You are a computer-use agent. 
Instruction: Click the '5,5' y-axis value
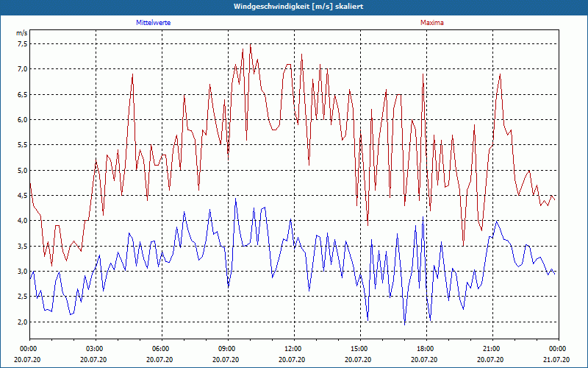[22, 145]
